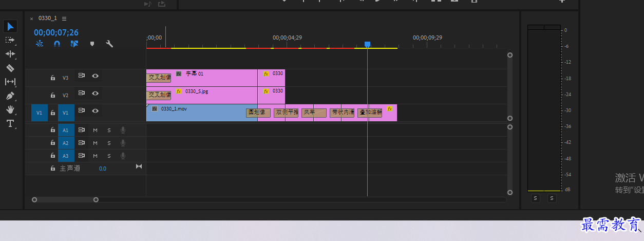Toggle insert sequences as nests icon
The width and height of the screenshot is (644, 241).
40,44
